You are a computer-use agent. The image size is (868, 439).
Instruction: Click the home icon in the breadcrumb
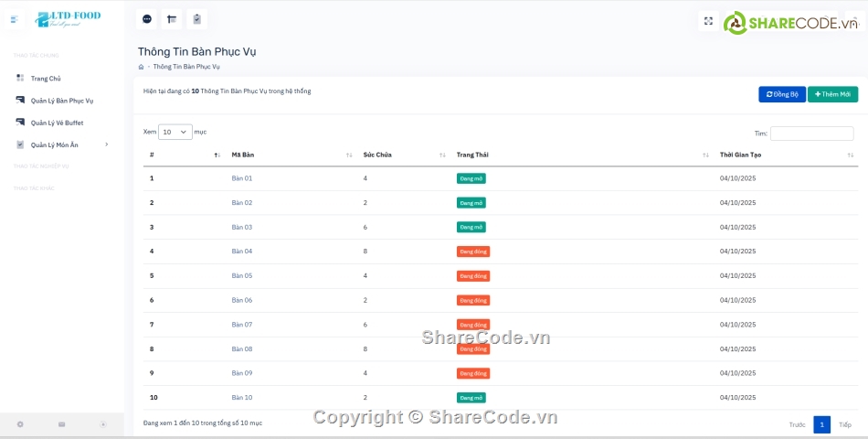142,67
